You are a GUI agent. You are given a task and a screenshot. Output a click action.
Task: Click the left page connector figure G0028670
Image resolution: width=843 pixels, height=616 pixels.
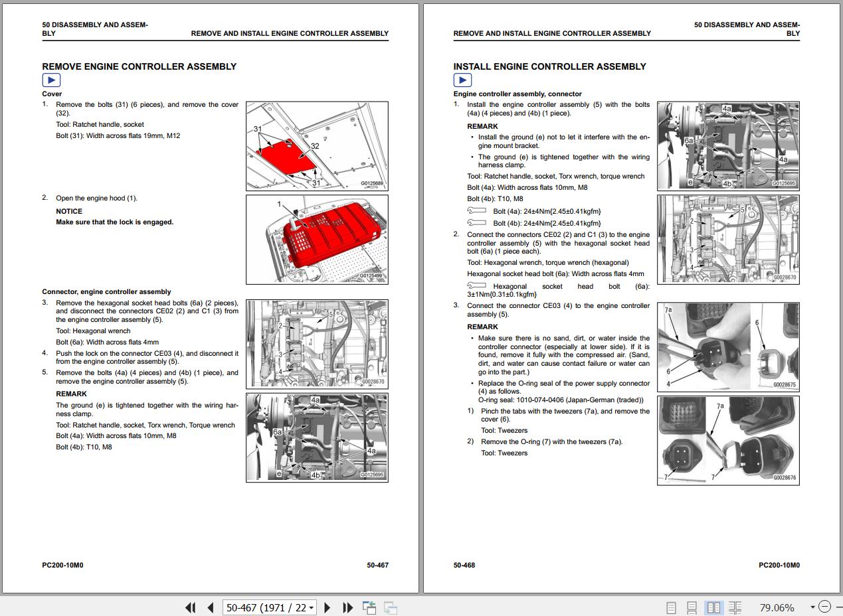coord(317,344)
